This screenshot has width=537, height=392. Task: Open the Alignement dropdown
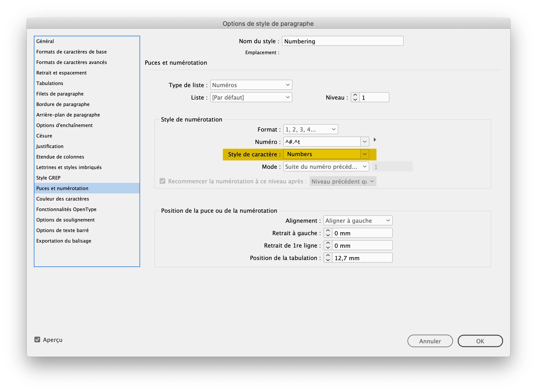[x=358, y=221]
